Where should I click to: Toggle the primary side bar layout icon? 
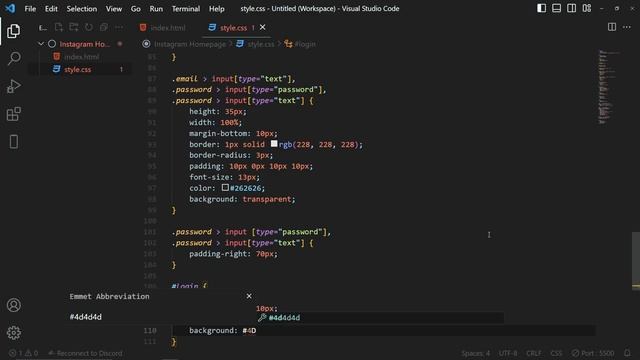pyautogui.click(x=541, y=8)
